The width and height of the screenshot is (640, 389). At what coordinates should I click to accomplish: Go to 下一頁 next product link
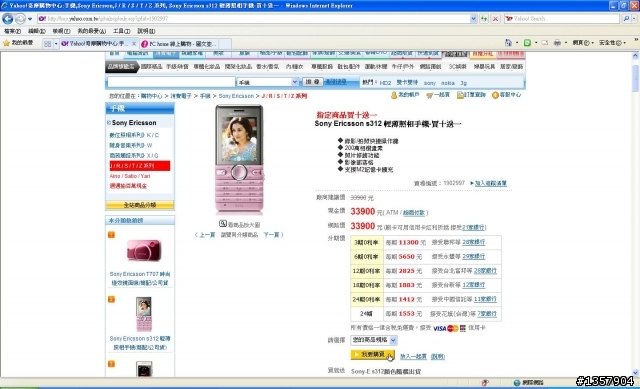(x=271, y=235)
